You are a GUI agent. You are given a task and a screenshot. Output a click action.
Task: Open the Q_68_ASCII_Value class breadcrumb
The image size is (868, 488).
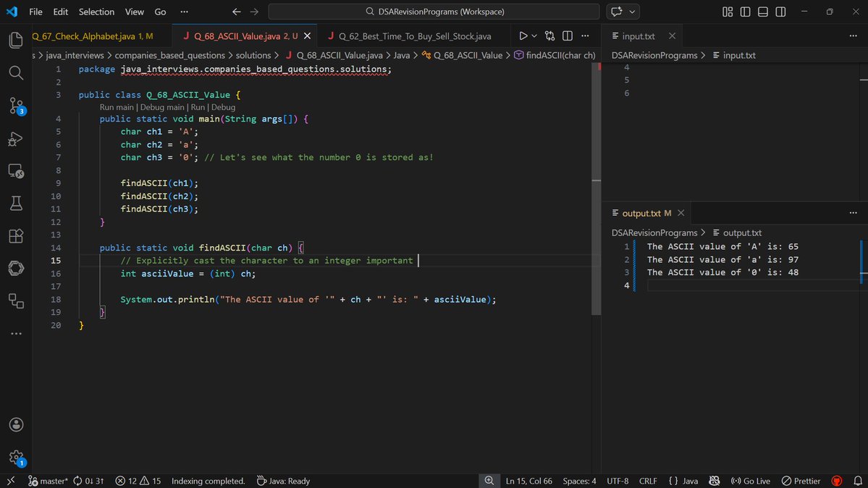click(x=462, y=56)
